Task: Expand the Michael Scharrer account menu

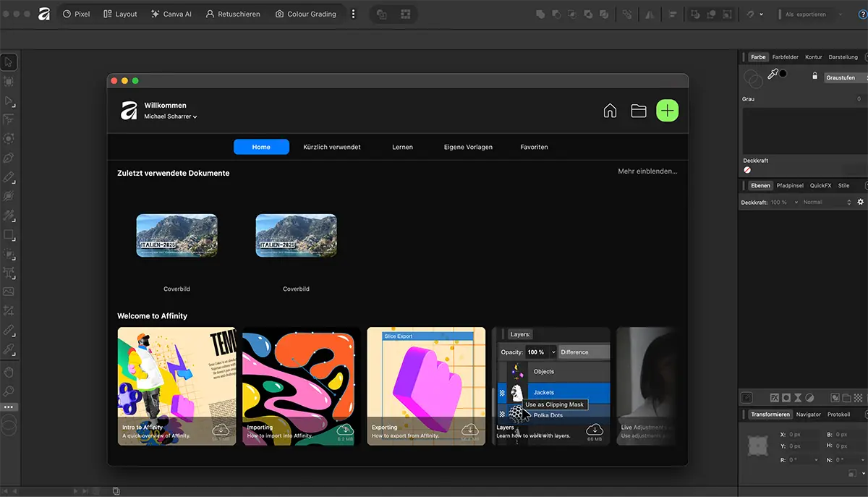Action: (171, 116)
